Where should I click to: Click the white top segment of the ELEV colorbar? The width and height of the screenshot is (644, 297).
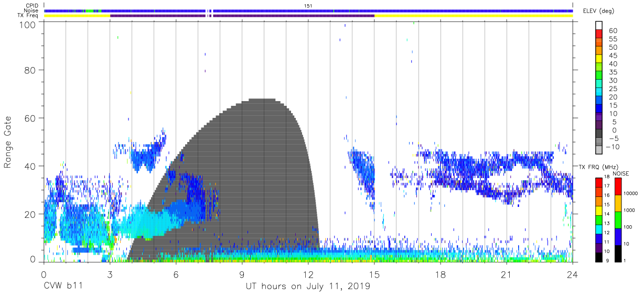point(598,26)
